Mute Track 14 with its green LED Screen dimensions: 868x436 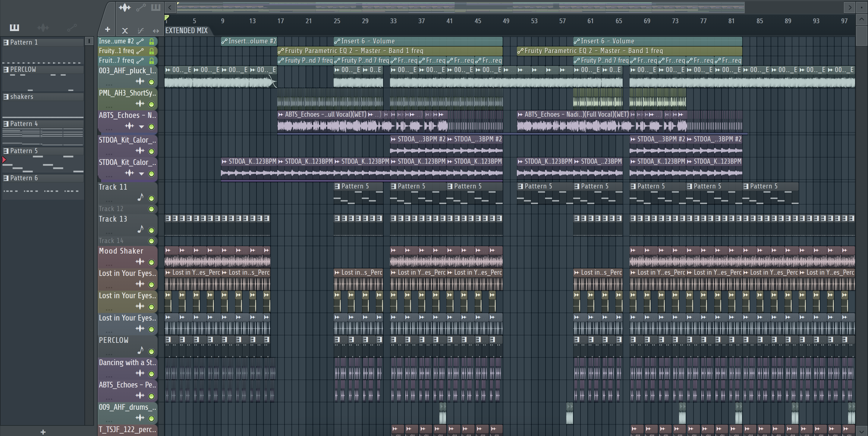pos(152,241)
